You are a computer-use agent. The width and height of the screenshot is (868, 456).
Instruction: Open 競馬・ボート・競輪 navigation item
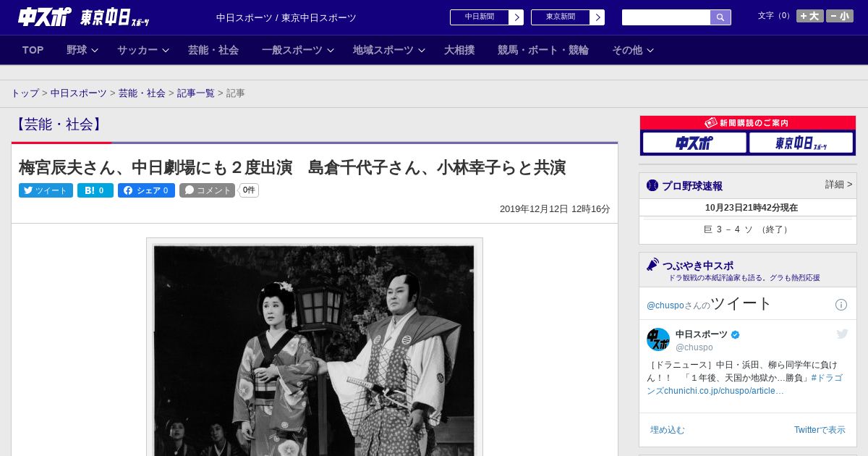pos(543,50)
